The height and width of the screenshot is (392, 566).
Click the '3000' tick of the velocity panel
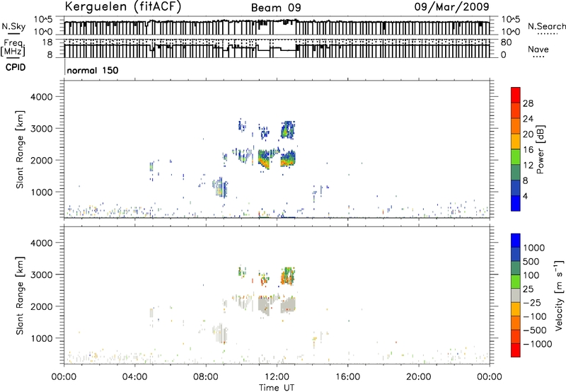(41, 275)
